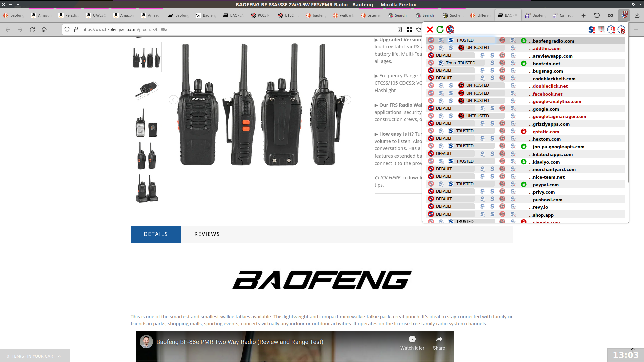Toggle HTTPS-only lock for baofengradio.com

(524, 41)
